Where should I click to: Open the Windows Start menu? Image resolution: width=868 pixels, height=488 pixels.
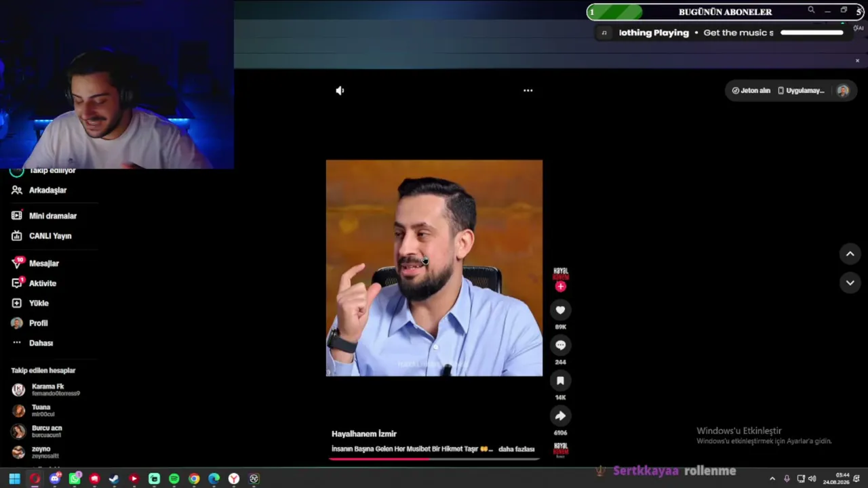[14, 479]
